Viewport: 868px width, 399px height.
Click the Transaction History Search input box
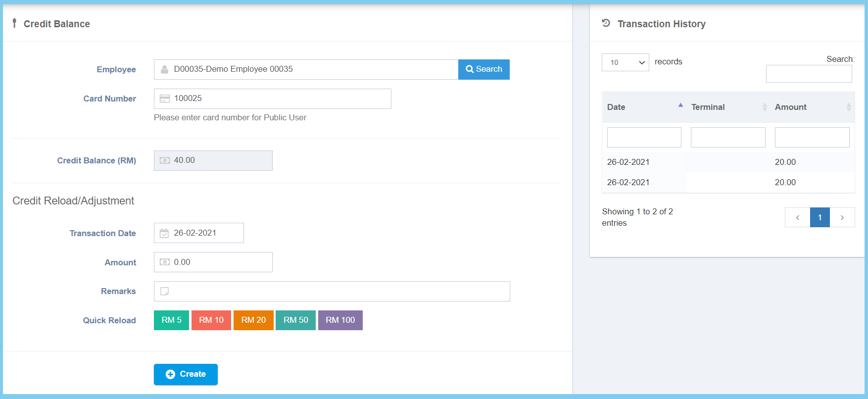(809, 74)
